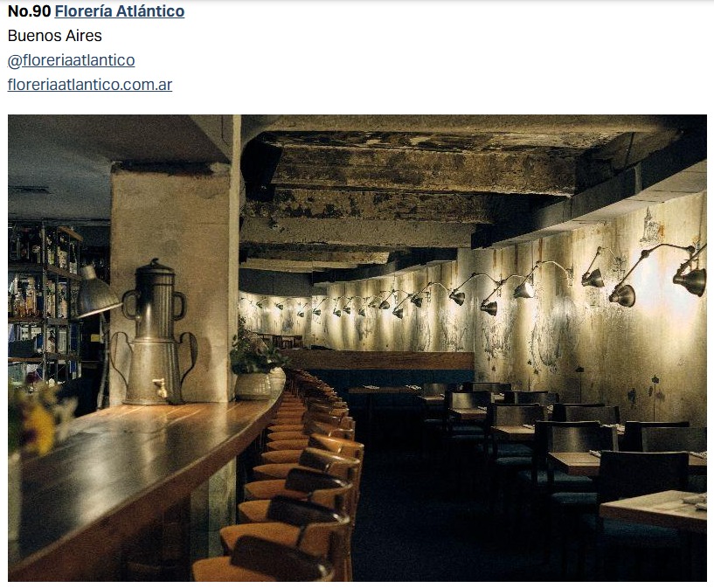Click the No.90 ranking text
The width and height of the screenshot is (714, 588).
tap(29, 11)
